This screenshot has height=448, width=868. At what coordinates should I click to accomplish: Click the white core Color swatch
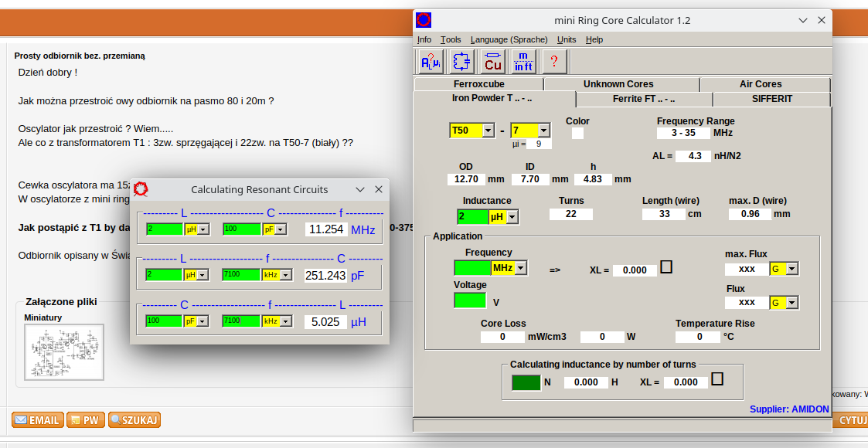(x=577, y=134)
